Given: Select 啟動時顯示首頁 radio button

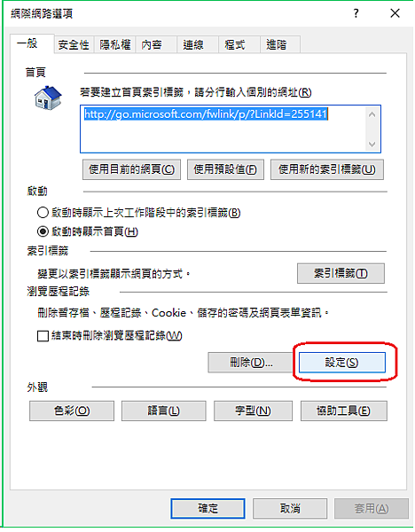Looking at the screenshot, I should coord(43,231).
